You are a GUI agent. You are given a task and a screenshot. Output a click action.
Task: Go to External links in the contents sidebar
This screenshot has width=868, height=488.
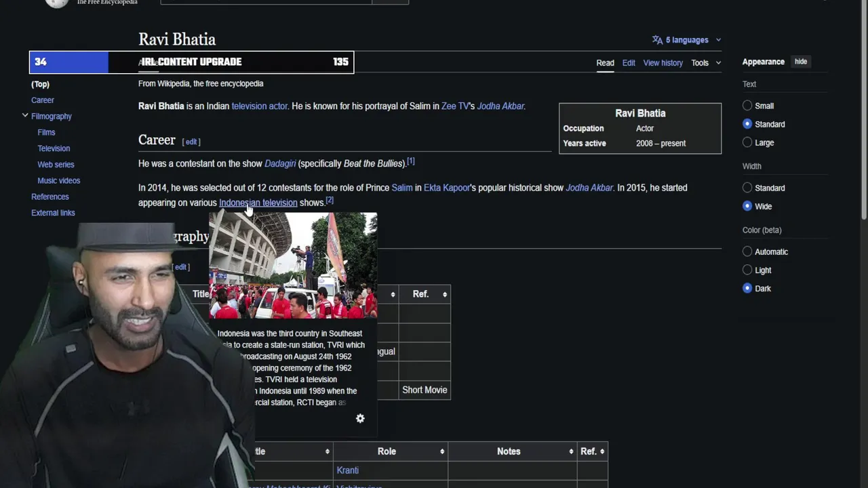(53, 213)
